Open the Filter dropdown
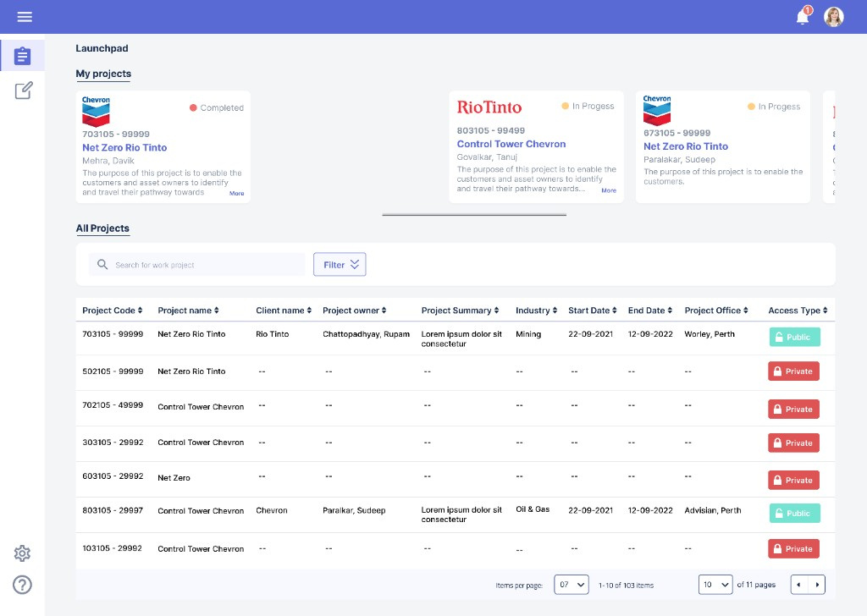 tap(340, 265)
